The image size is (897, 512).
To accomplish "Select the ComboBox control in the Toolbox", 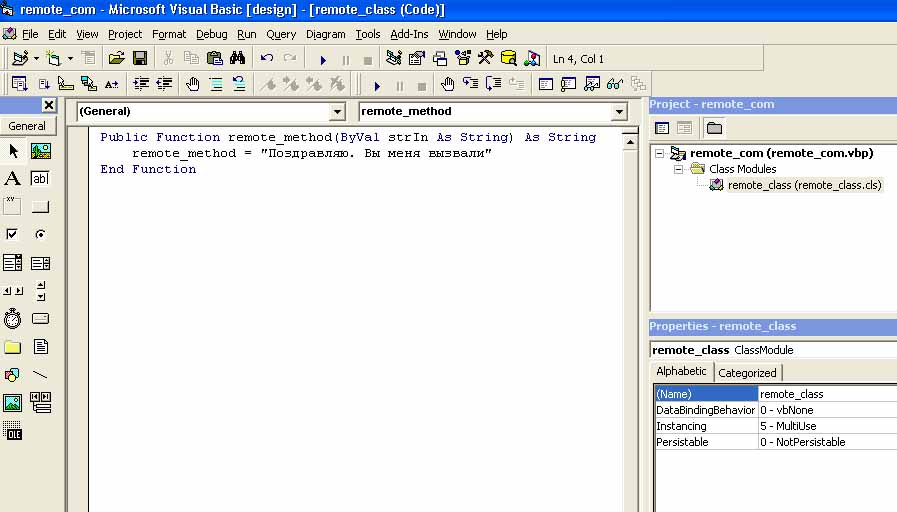I will pos(13,263).
